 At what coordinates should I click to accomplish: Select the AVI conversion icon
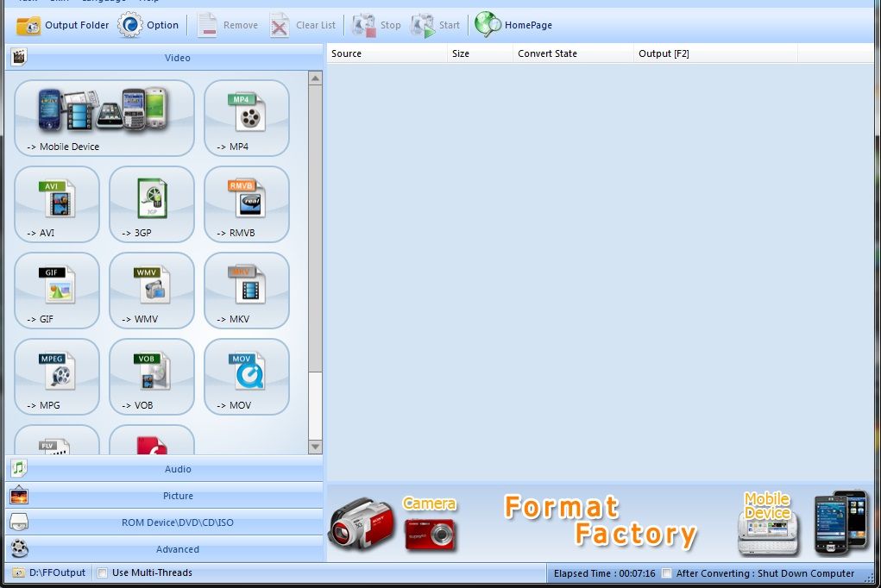pos(57,204)
